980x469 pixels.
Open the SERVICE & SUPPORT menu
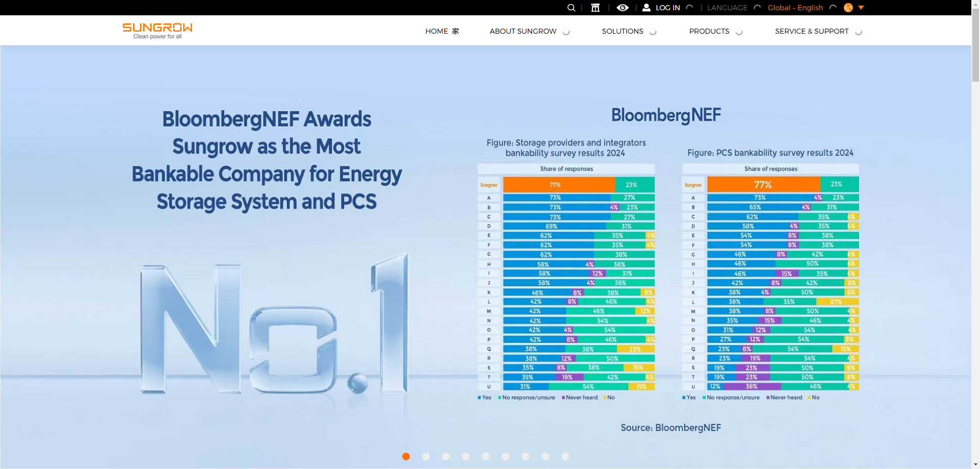812,31
